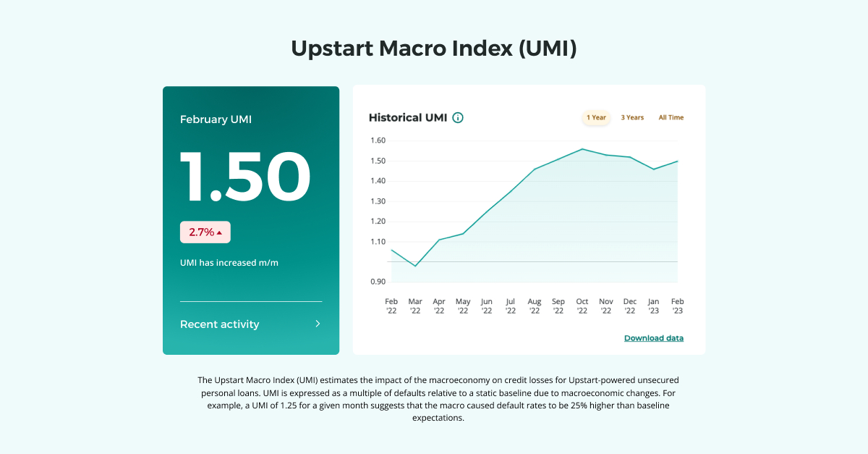Click the 1.60 y-axis label
Image resolution: width=868 pixels, height=454 pixels.
pos(378,140)
